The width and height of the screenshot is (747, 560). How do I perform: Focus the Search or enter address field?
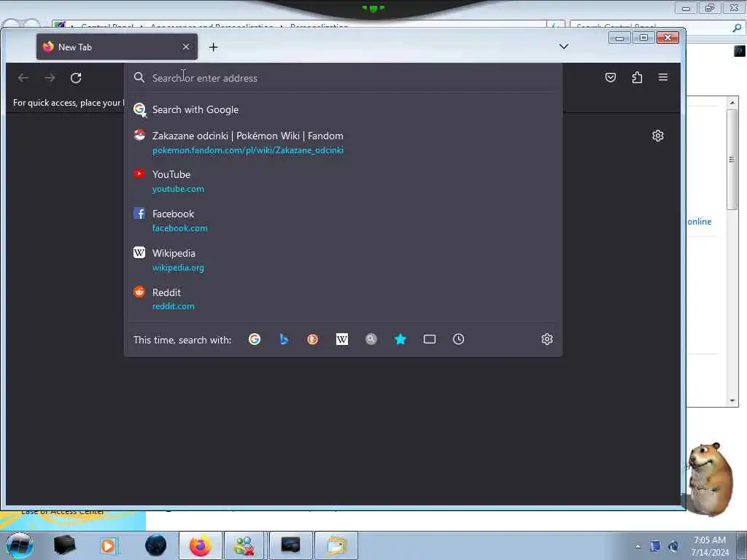(x=343, y=77)
